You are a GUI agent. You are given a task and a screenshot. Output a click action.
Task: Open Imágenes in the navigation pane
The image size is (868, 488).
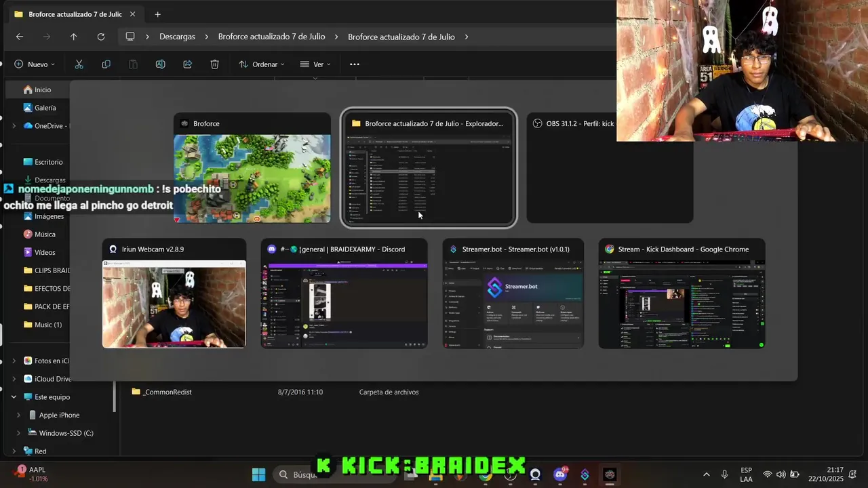[43, 216]
